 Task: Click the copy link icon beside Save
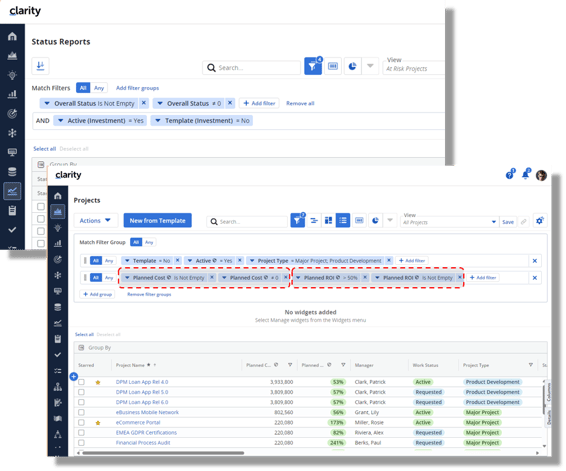pyautogui.click(x=523, y=222)
